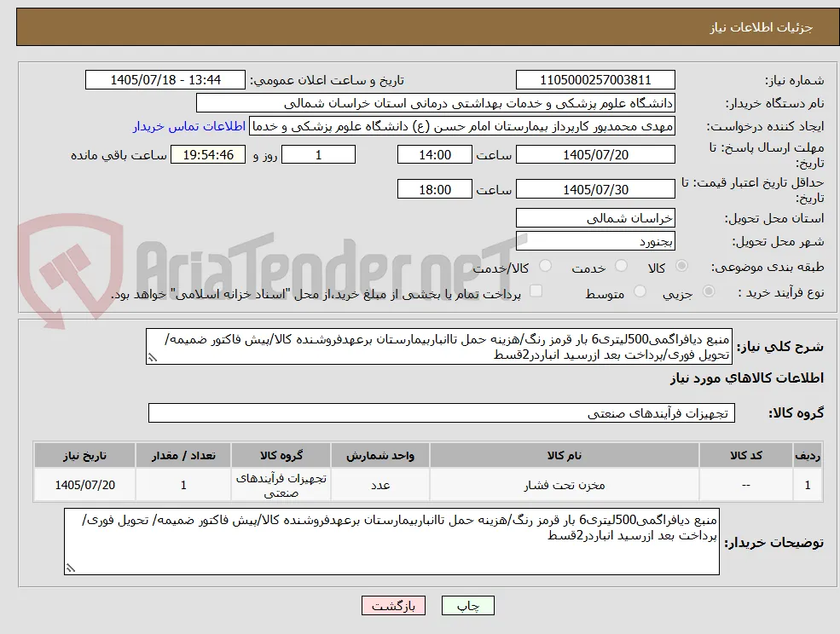Click the row number 1 cell
The width and height of the screenshot is (840, 634).
(x=808, y=485)
